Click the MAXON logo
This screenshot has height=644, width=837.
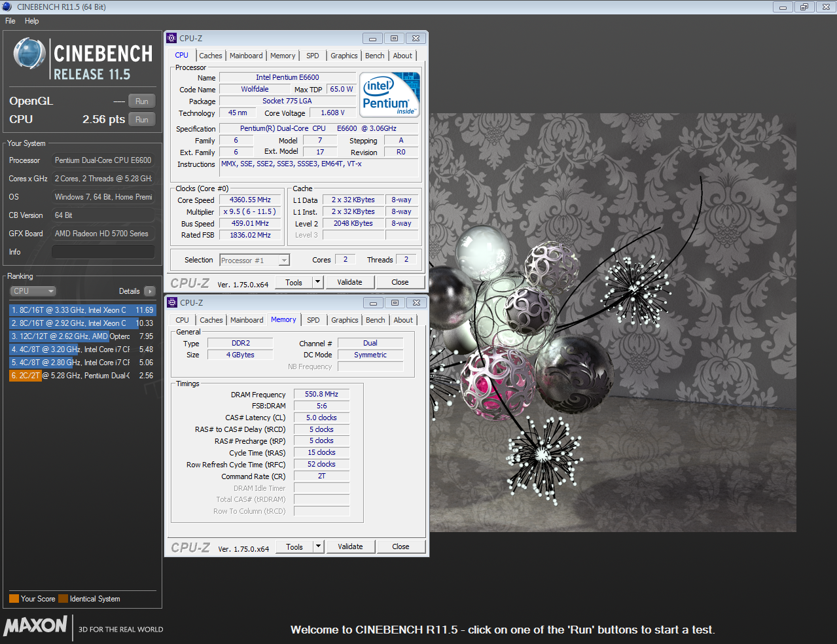coord(35,626)
